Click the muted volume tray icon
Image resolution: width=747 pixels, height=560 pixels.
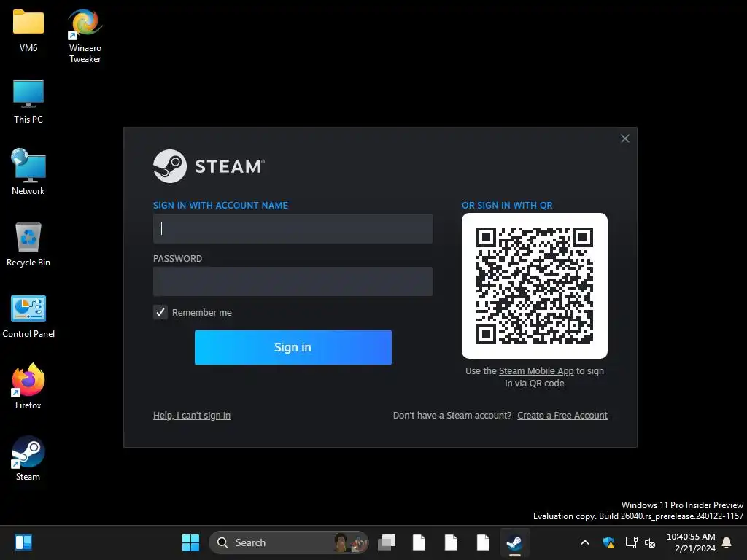click(650, 542)
